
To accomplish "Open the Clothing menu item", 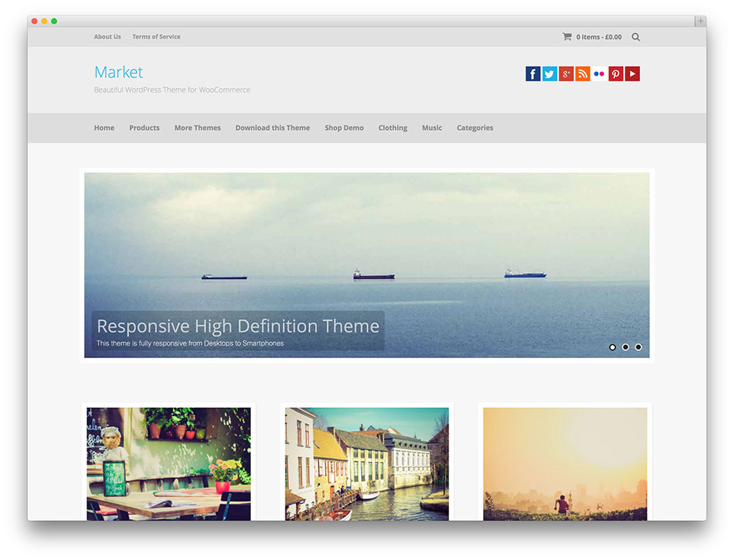I will click(393, 128).
